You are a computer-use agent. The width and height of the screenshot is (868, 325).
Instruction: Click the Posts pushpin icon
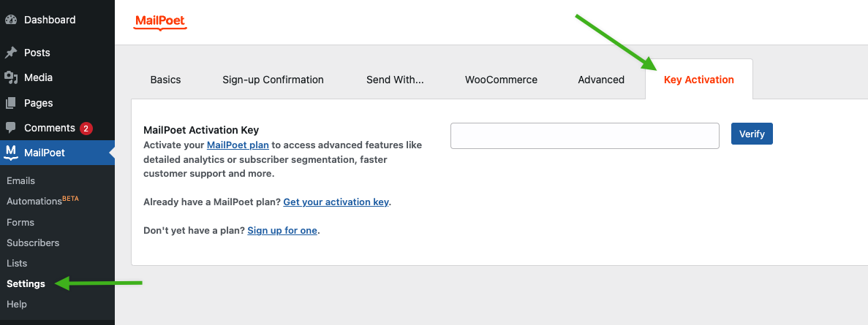click(10, 53)
